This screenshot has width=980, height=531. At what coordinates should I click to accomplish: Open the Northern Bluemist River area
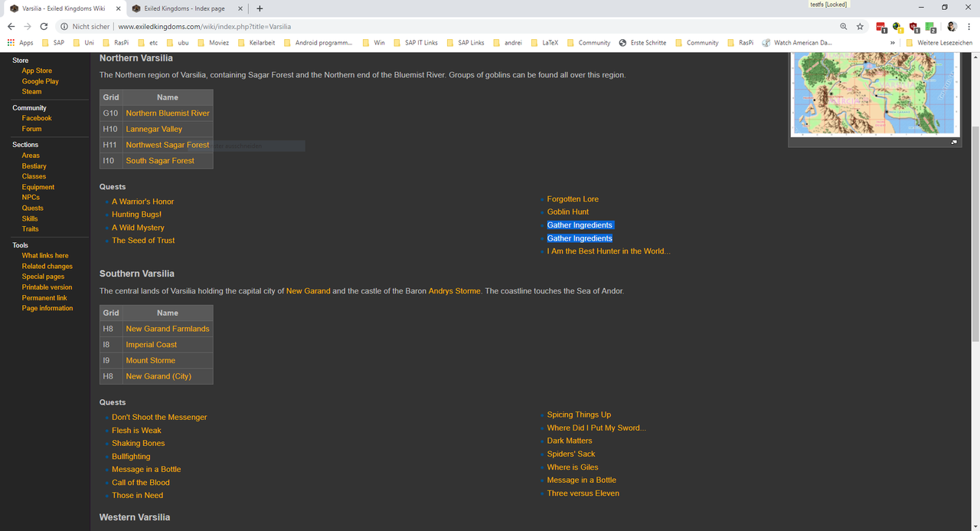click(x=168, y=113)
